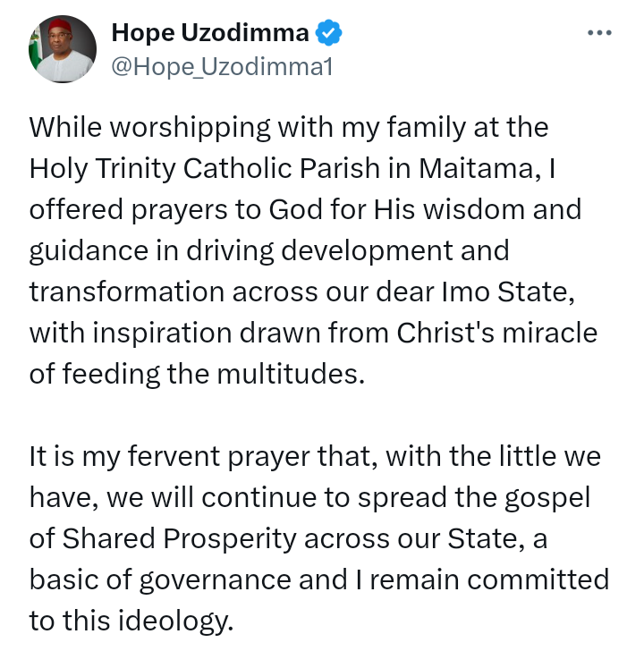Open Hope Uzodimma's profile picture
Viewport: 644px width, 668px height.
(63, 49)
